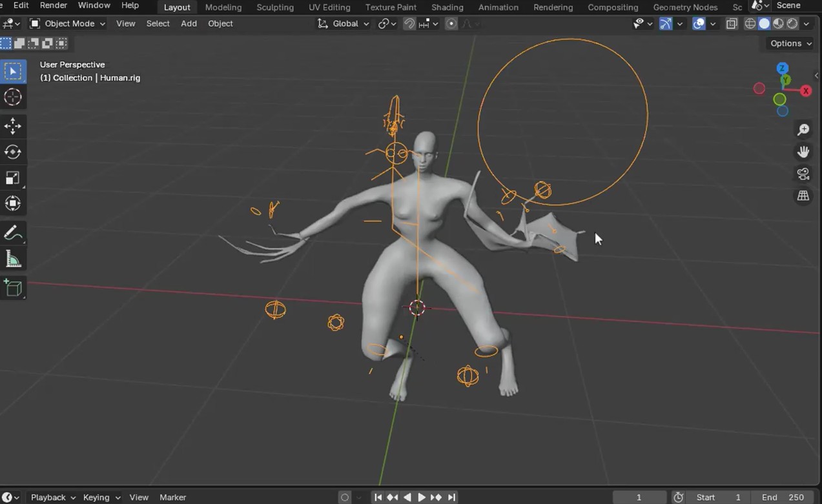Choose the Scale tool

pyautogui.click(x=13, y=178)
